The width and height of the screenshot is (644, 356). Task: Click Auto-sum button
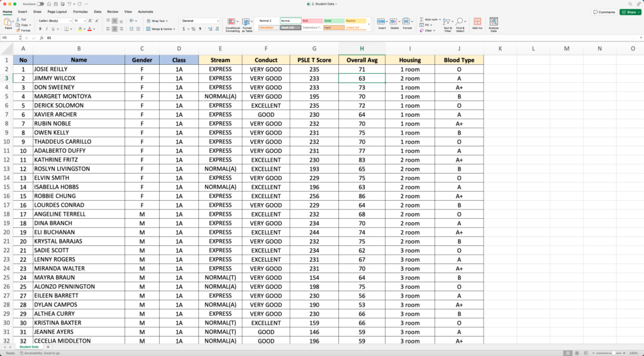[429, 19]
